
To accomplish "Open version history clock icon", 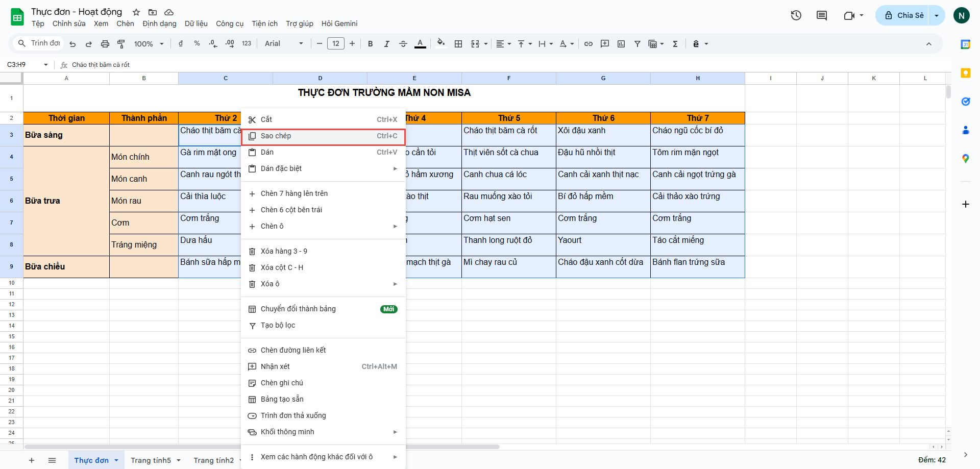I will tap(796, 15).
